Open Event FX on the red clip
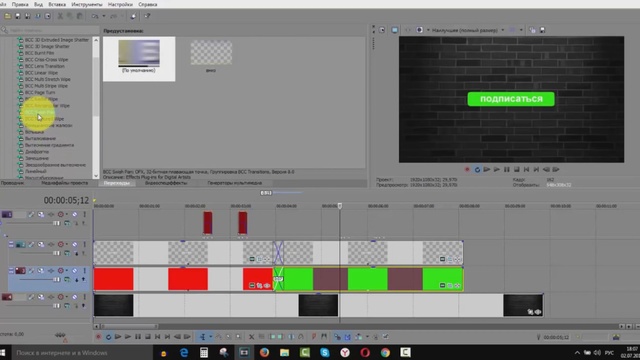Screen dimensions: 640x360 point(267,285)
